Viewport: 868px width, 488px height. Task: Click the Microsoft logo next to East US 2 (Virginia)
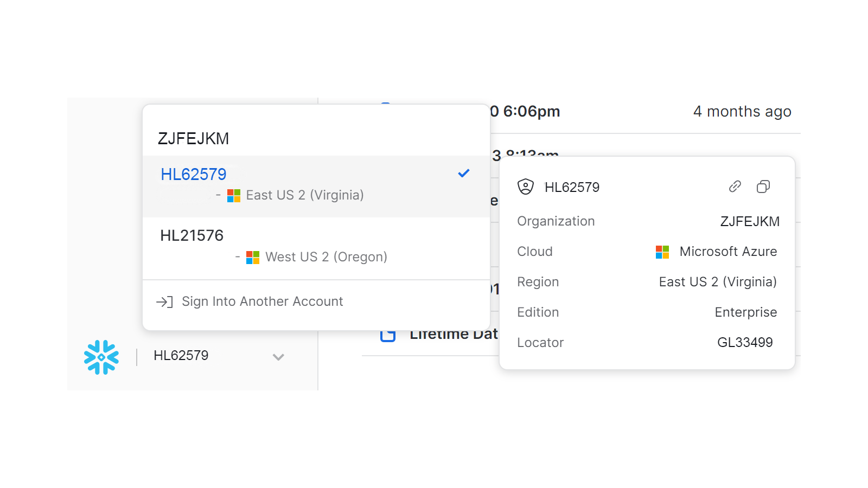point(234,196)
